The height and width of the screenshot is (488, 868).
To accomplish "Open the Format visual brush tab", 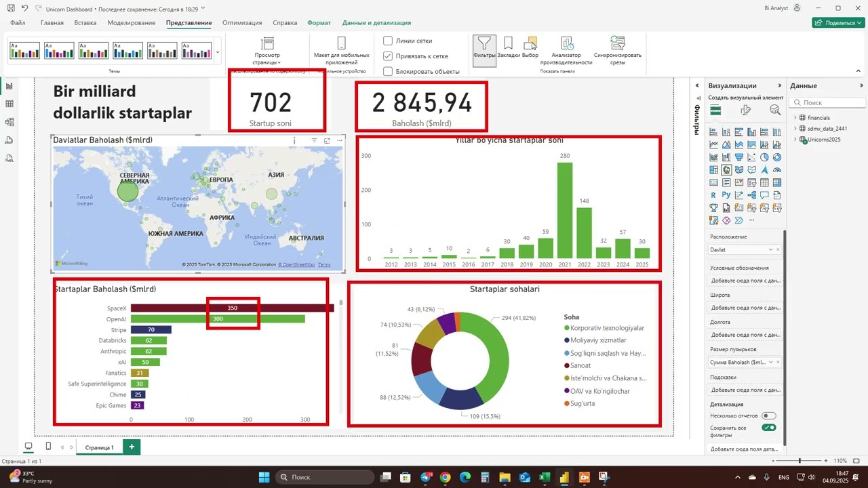I will point(745,110).
